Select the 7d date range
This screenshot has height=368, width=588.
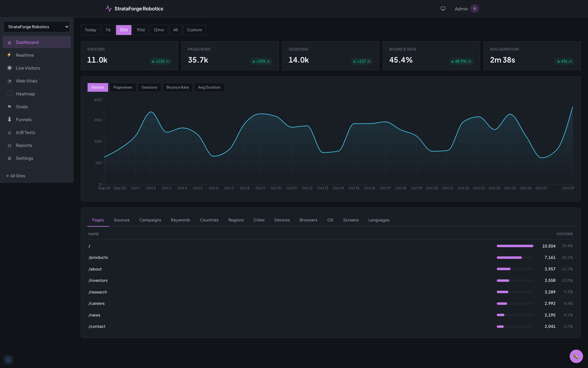[x=108, y=30]
